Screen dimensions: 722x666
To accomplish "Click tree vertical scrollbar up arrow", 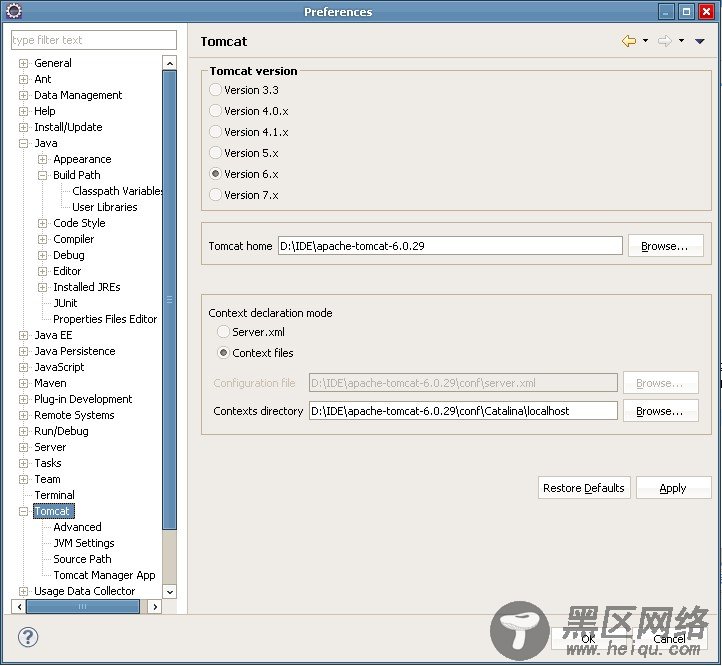I will (x=169, y=63).
